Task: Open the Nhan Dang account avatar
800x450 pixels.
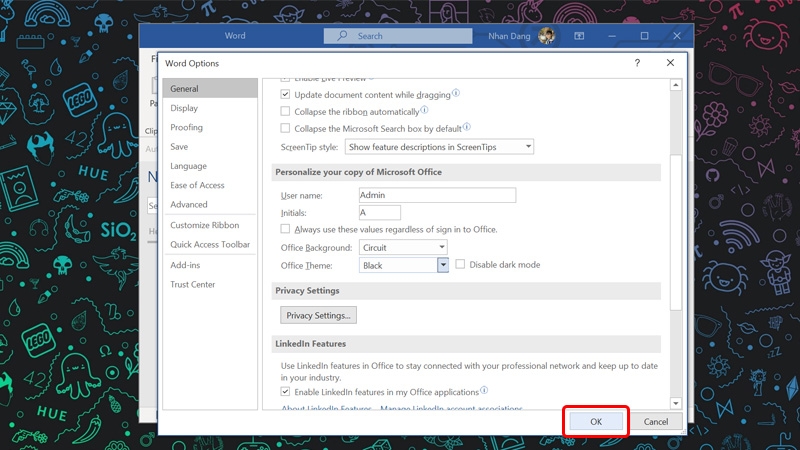Action: (546, 36)
